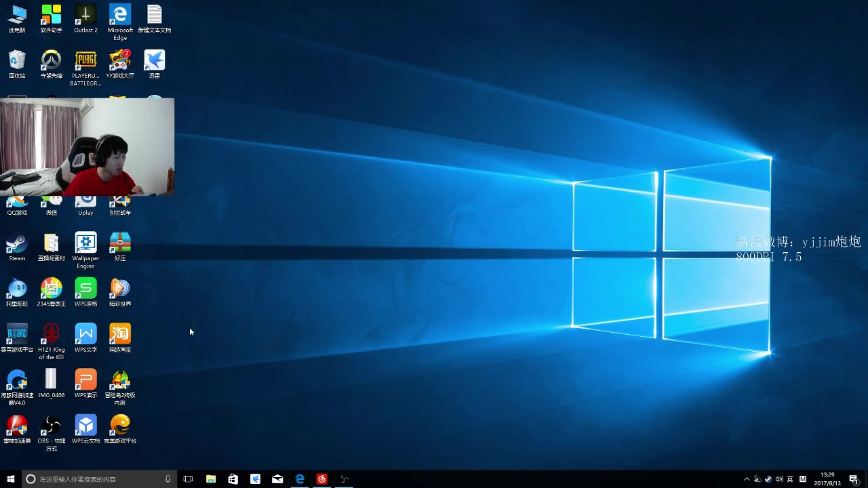This screenshot has width=868, height=488.
Task: Open the WPS云文档 shortcut
Action: click(85, 429)
